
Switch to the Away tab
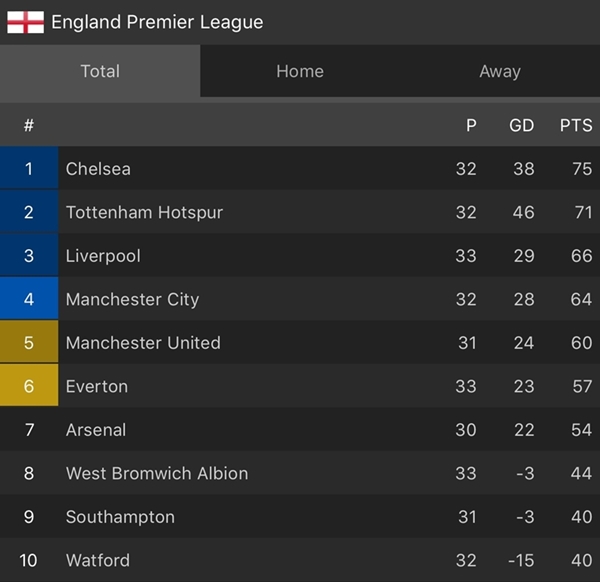tap(500, 71)
